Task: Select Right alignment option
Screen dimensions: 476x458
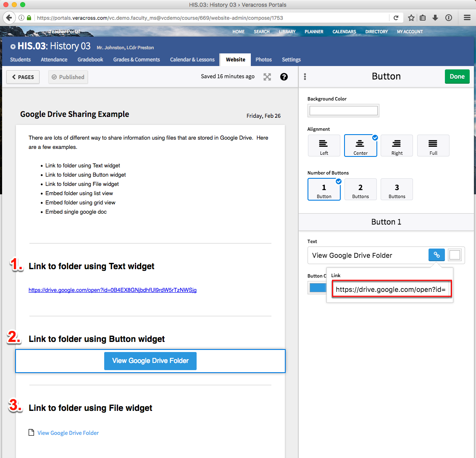Action: click(397, 146)
